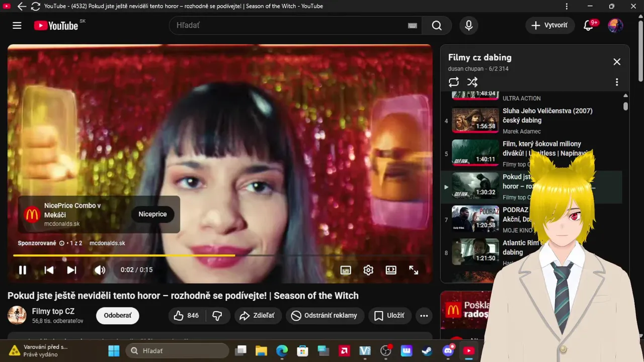Image resolution: width=644 pixels, height=362 pixels.
Task: Dislike the video
Action: pos(217,316)
